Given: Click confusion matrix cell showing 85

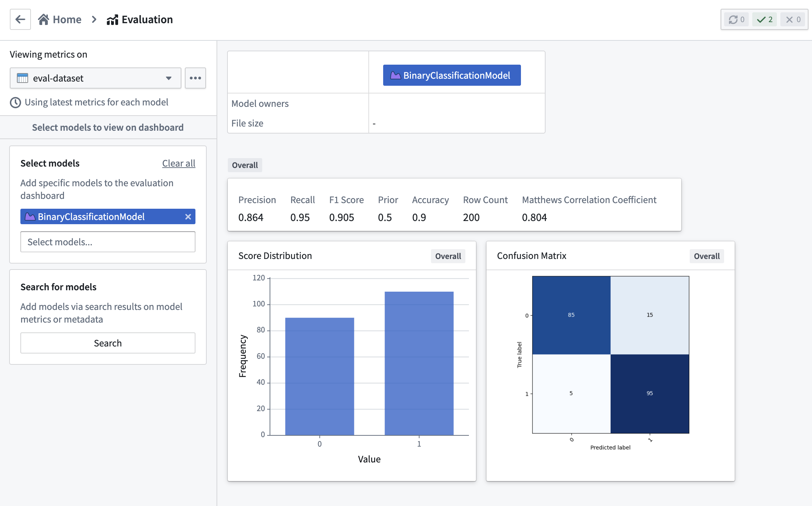Looking at the screenshot, I should coord(571,315).
